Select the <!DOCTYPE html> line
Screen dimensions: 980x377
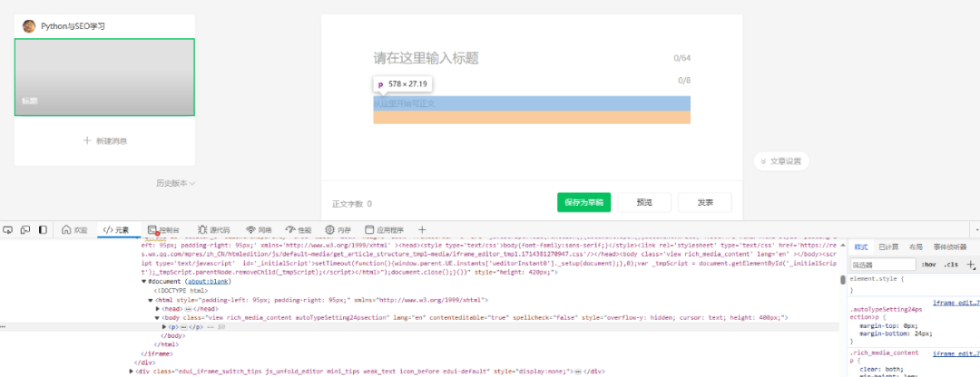click(181, 291)
